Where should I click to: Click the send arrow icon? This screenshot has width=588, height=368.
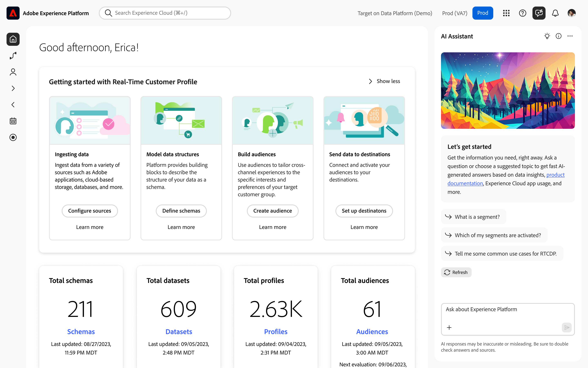[567, 328]
